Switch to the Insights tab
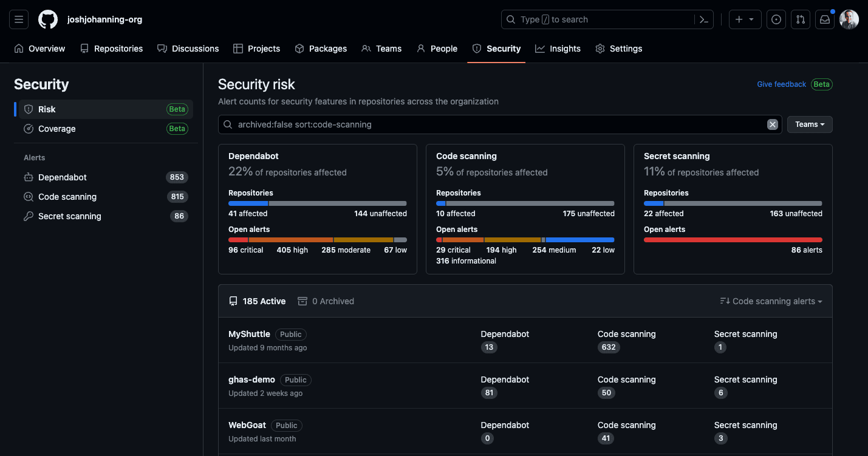Viewport: 868px width, 456px height. (x=558, y=49)
